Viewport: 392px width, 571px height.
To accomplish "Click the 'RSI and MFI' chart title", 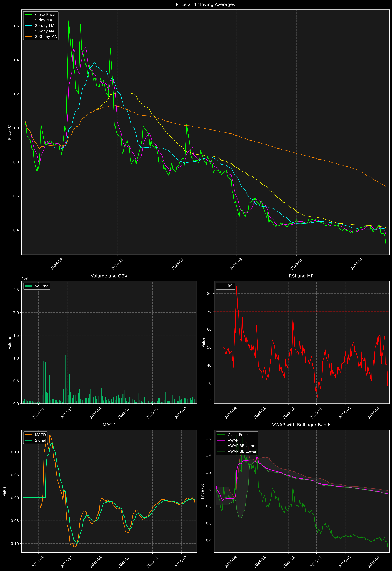I will tap(302, 276).
